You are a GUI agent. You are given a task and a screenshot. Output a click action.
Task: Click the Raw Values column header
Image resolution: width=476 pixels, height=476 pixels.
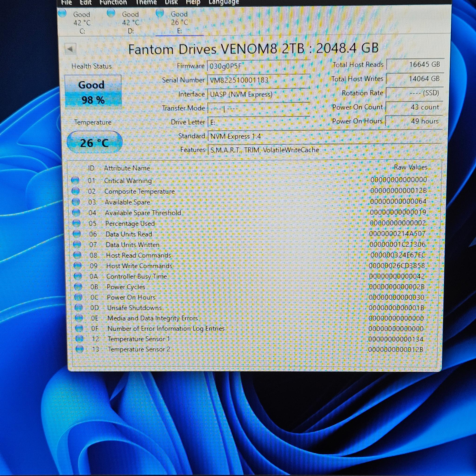click(410, 167)
